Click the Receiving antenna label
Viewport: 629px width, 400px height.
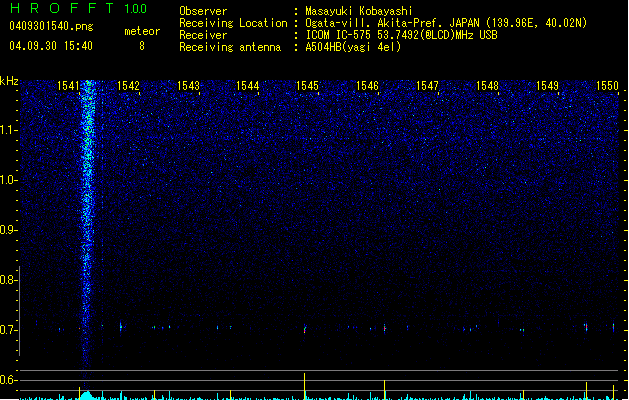point(230,47)
